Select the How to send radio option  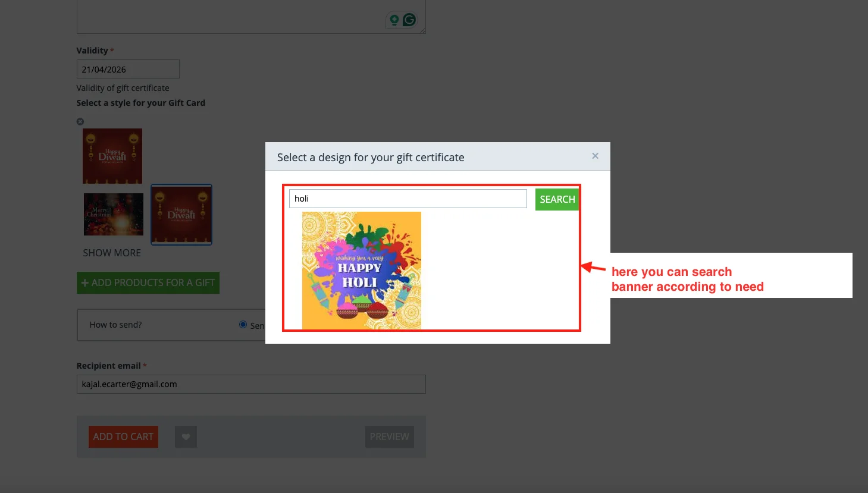(243, 325)
